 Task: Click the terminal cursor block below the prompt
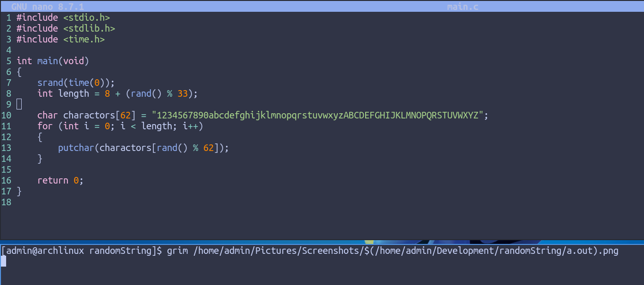3,261
